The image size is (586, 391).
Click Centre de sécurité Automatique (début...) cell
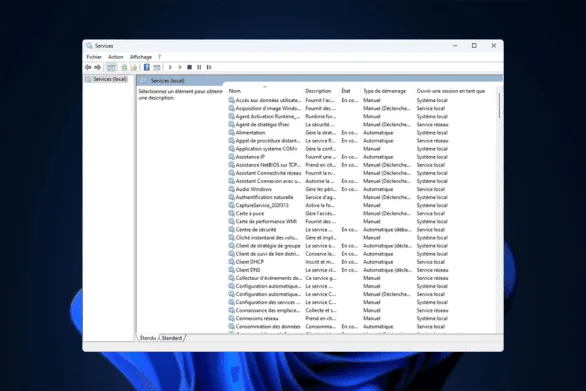pyautogui.click(x=387, y=230)
